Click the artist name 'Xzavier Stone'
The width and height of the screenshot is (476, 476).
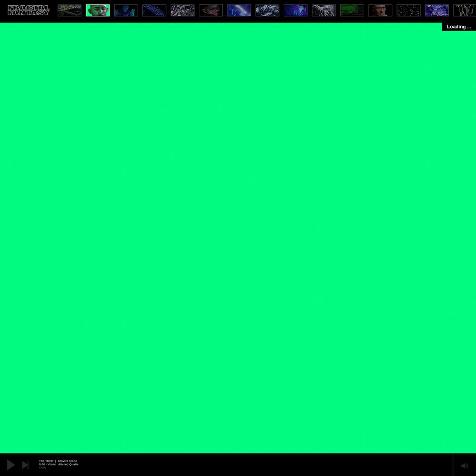[67, 461]
